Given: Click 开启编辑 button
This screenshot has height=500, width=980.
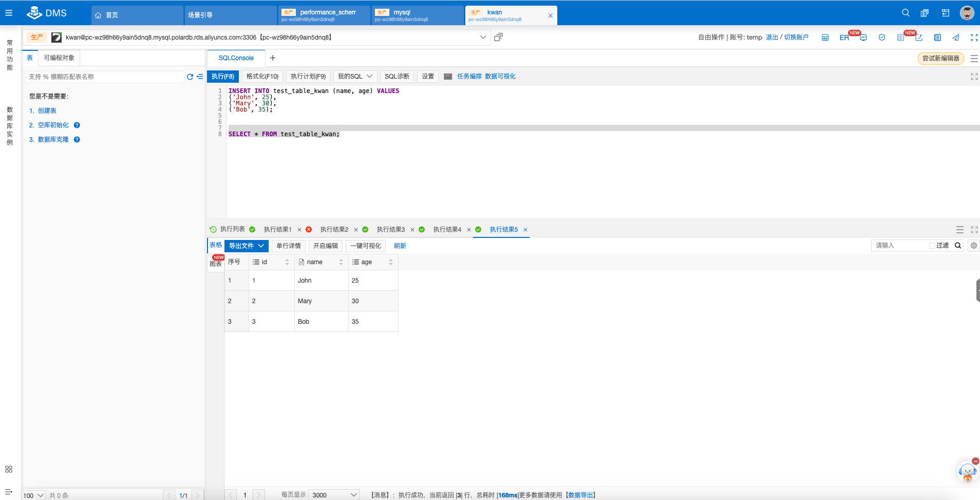Looking at the screenshot, I should [326, 246].
